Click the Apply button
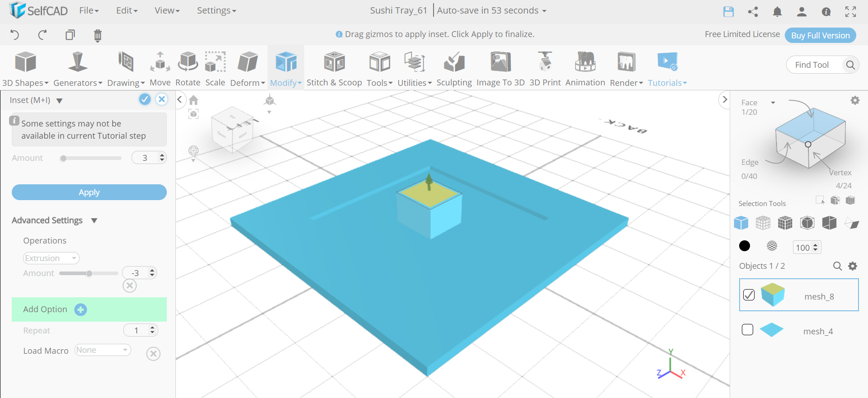Screen dimensions: 868x398 89,192
